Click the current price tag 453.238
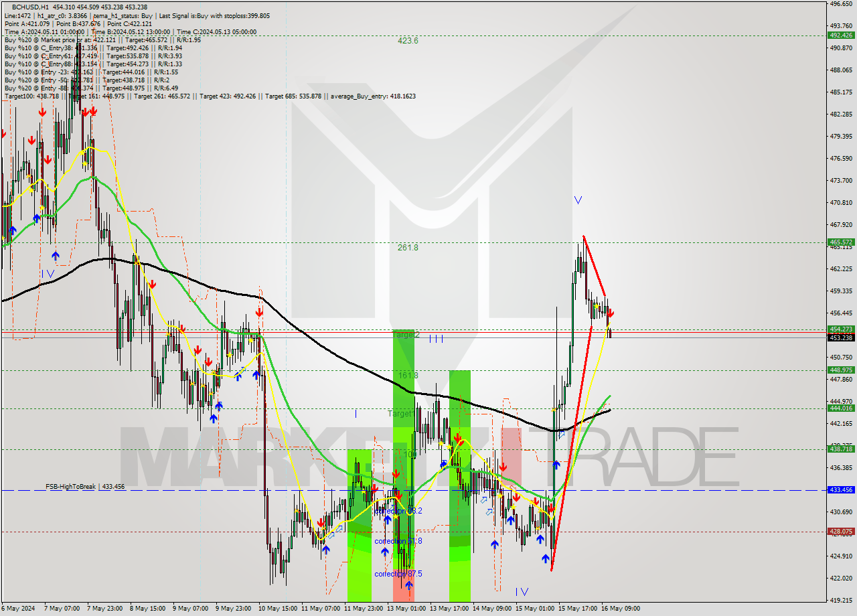Image resolution: width=857 pixels, height=616 pixels. (x=841, y=337)
